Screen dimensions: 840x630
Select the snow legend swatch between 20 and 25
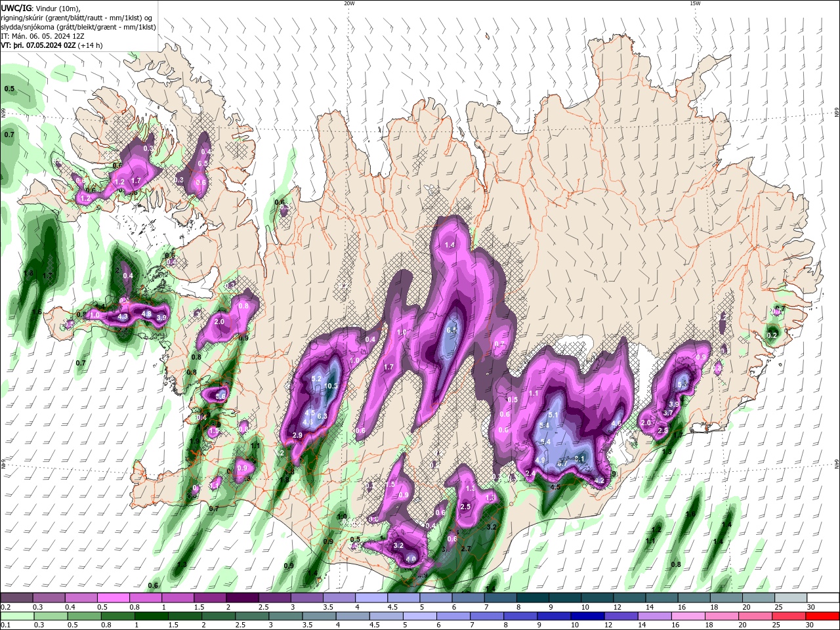pos(759,598)
